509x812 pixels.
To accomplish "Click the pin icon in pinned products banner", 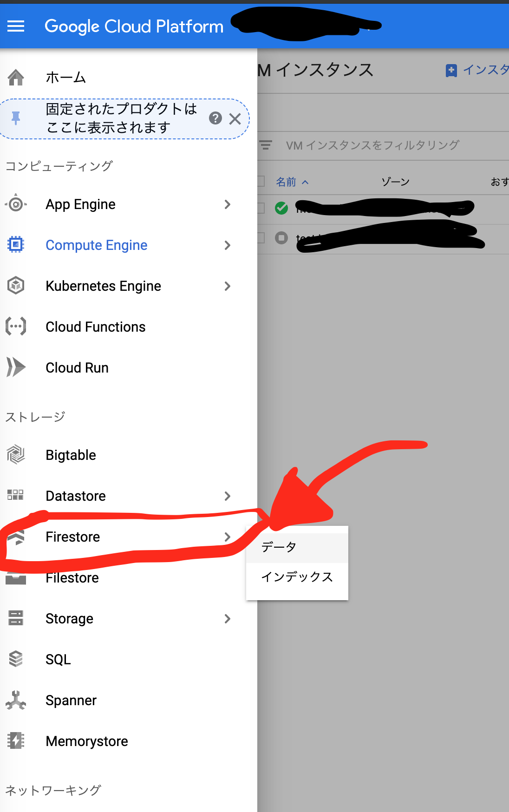I will (x=16, y=118).
